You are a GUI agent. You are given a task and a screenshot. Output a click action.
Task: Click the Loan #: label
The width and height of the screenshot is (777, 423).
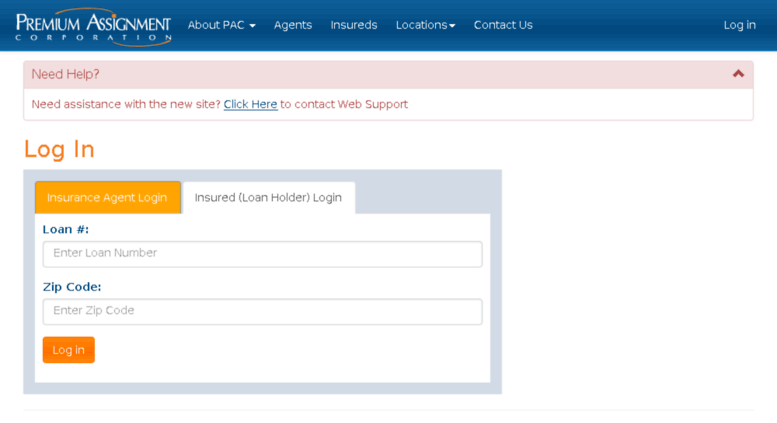[x=65, y=229]
